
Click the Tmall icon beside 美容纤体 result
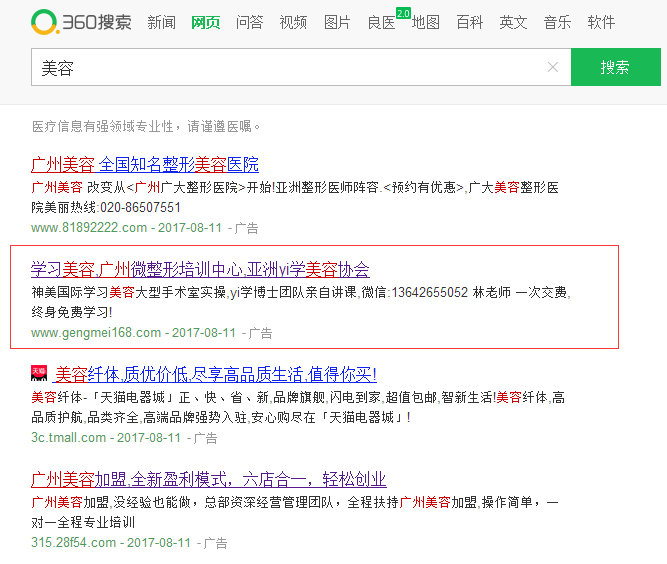(x=39, y=374)
